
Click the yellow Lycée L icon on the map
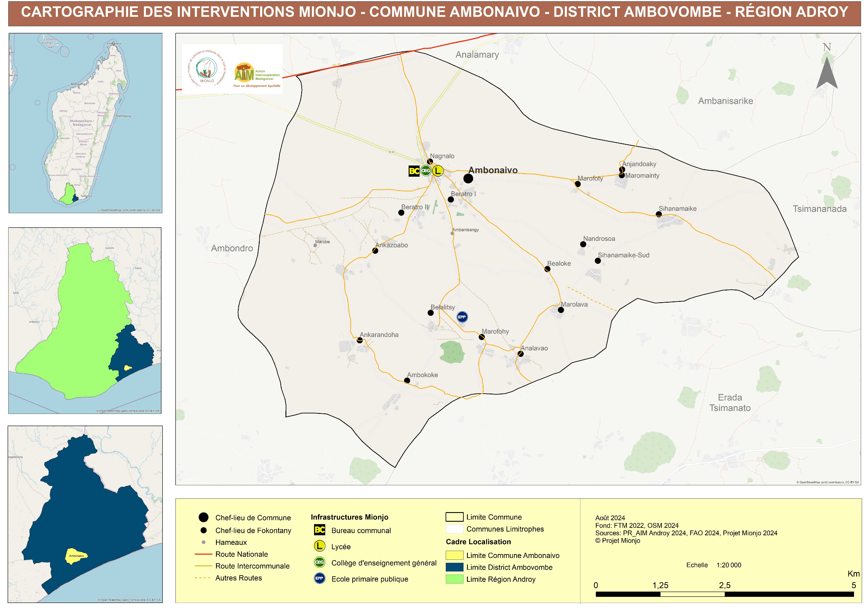coord(437,171)
